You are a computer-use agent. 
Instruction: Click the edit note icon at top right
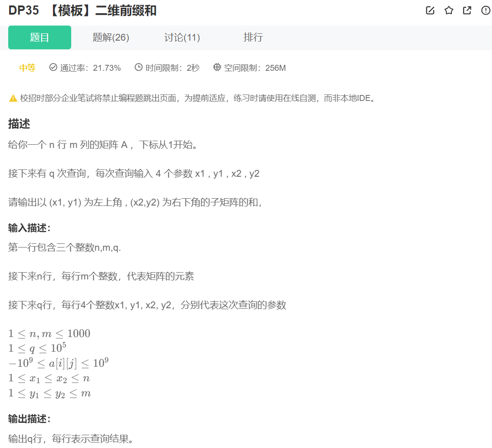tap(430, 11)
